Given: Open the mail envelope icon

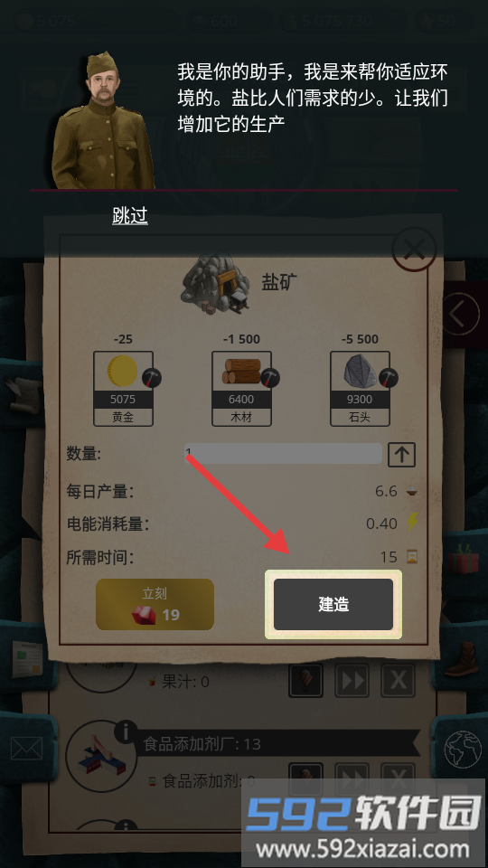Looking at the screenshot, I should [x=25, y=749].
